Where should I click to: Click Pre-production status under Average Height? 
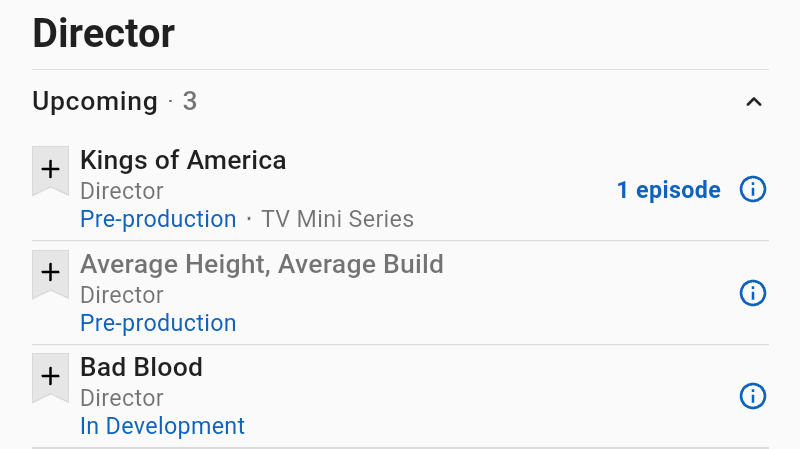click(158, 323)
